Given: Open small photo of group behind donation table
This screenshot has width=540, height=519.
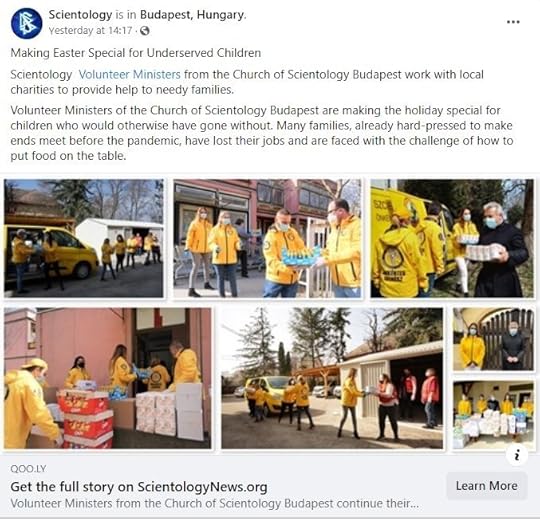Looking at the screenshot, I should coord(493,415).
